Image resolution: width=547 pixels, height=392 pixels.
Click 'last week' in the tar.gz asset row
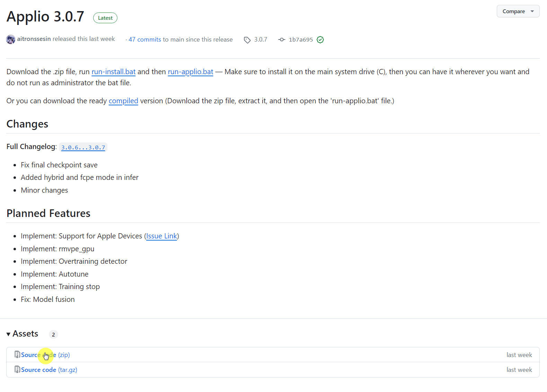[519, 370]
